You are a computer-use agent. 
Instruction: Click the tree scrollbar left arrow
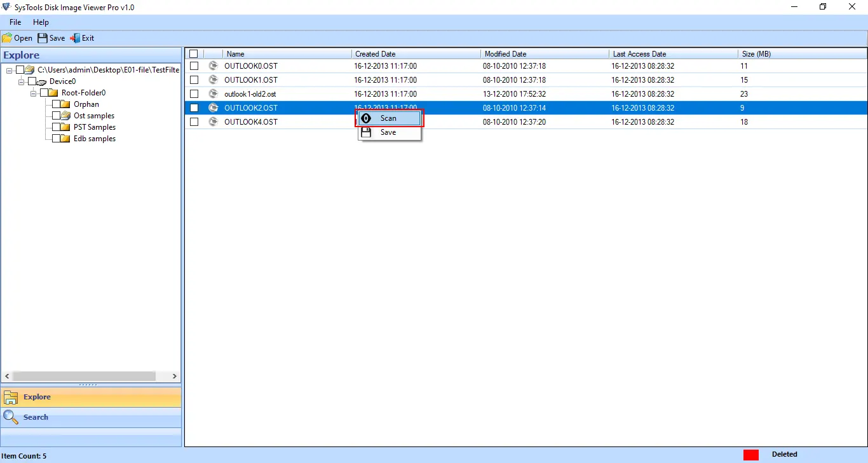click(x=6, y=377)
